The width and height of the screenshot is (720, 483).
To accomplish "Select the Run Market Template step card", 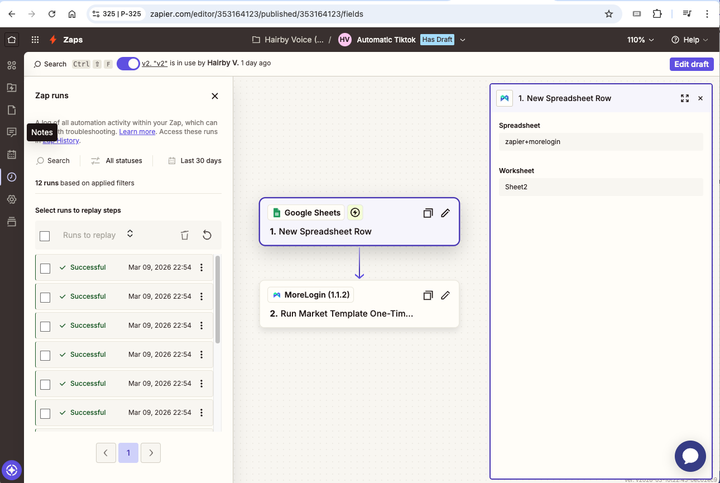I will pos(359,304).
